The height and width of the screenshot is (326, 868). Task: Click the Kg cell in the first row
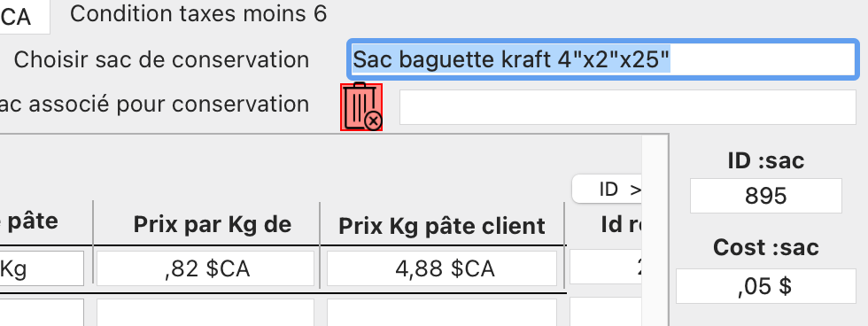[42, 268]
